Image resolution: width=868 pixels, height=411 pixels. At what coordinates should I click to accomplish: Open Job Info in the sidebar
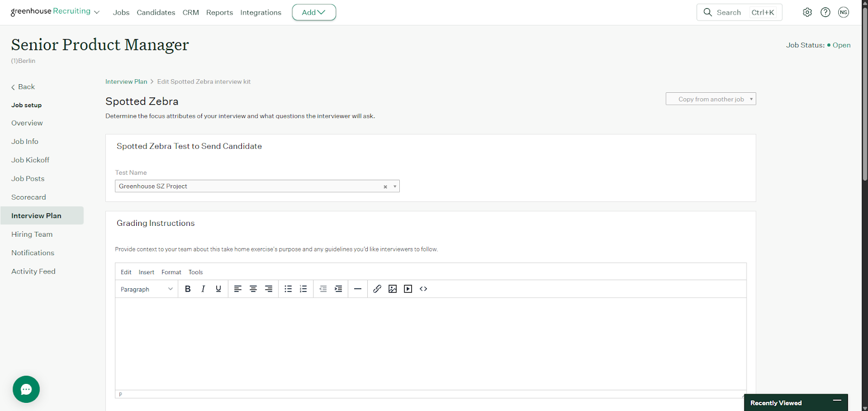click(25, 142)
